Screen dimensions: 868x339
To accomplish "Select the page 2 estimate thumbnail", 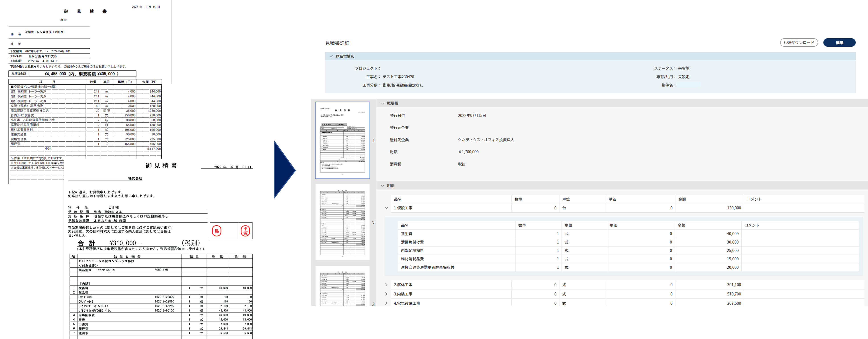I will point(342,222).
